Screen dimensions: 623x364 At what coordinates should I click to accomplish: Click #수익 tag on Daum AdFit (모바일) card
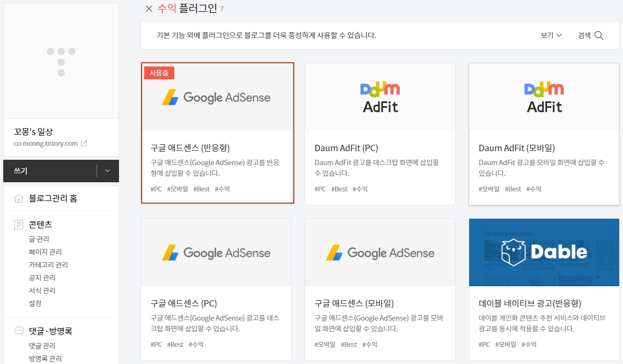533,189
